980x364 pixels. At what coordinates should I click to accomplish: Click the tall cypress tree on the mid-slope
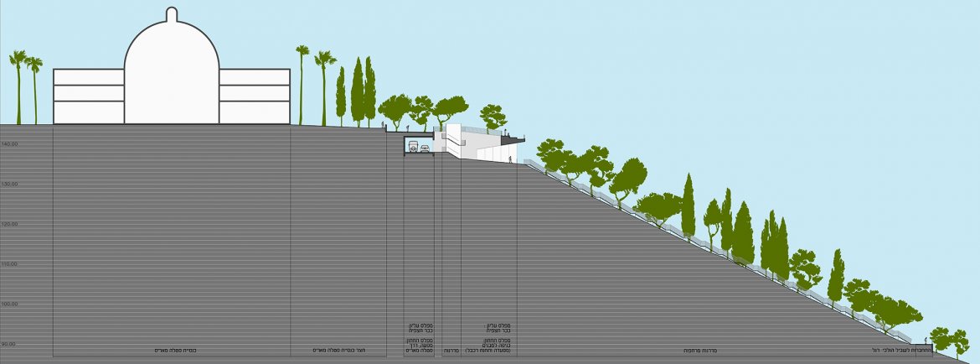point(689,205)
